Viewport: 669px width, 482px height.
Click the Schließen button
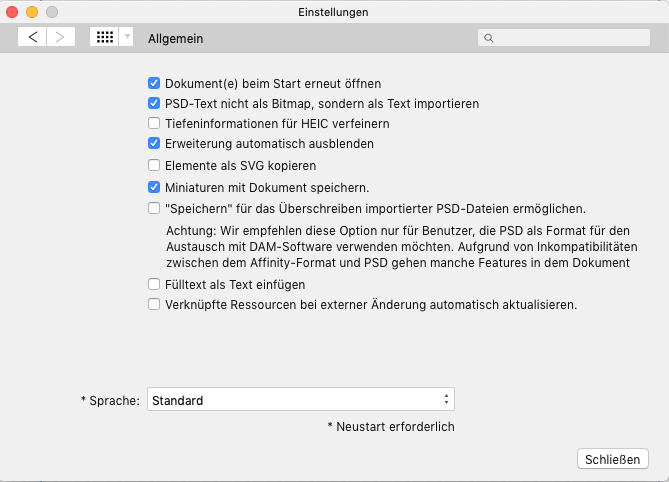pos(612,459)
